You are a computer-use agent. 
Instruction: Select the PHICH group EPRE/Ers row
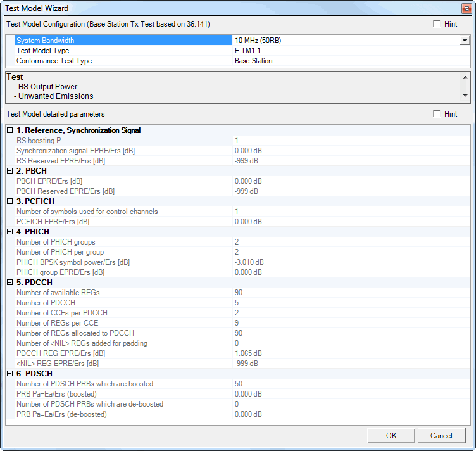[242, 272]
